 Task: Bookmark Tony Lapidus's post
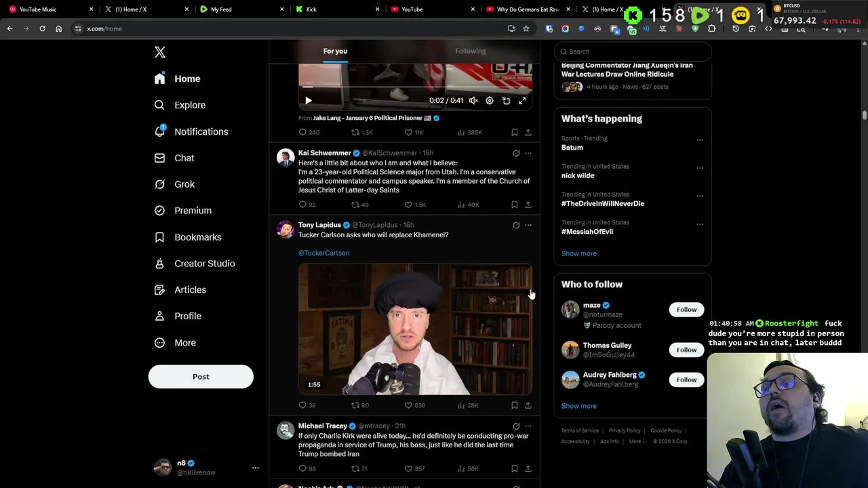tap(515, 405)
